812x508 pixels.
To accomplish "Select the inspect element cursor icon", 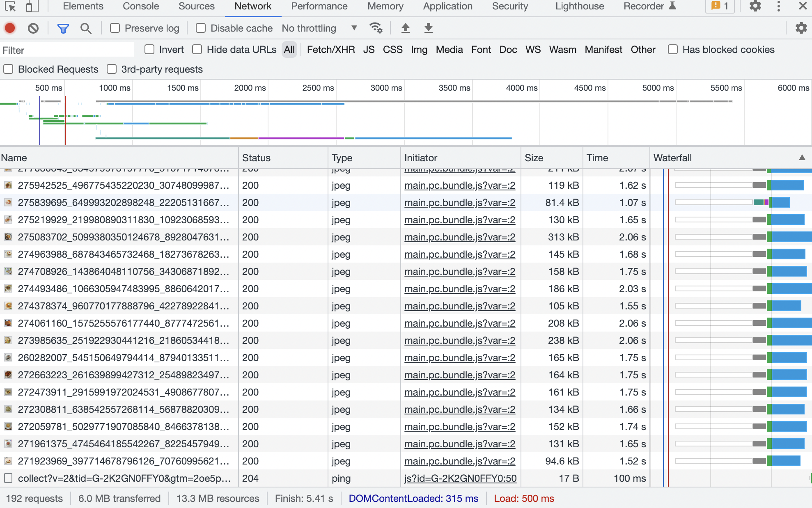I will tap(10, 6).
